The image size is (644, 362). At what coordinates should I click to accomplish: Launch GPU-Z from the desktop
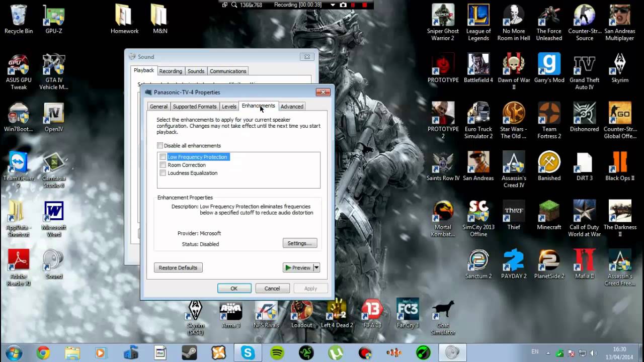tap(53, 19)
